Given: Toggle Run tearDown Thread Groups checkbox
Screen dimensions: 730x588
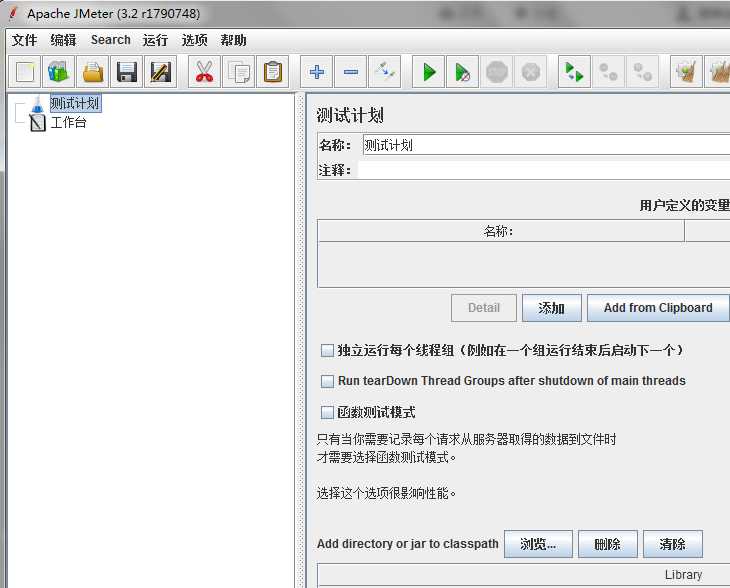Looking at the screenshot, I should tap(327, 381).
